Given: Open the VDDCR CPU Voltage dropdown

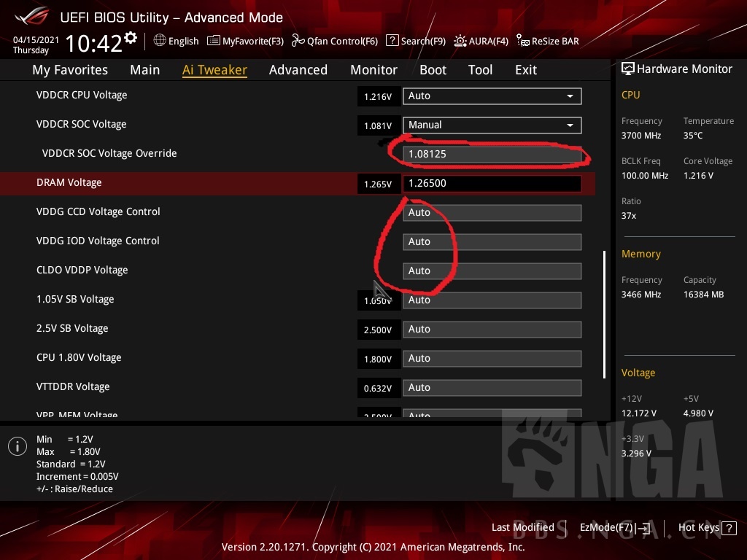Looking at the screenshot, I should click(492, 96).
